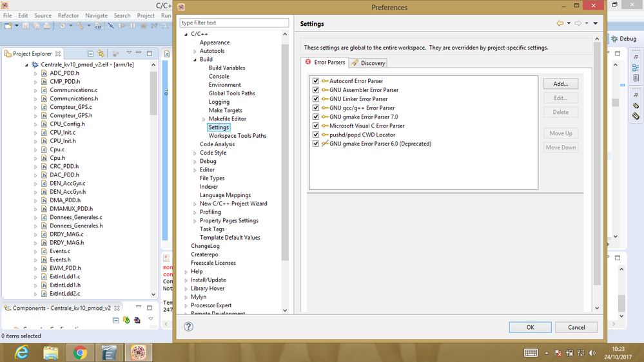The height and width of the screenshot is (362, 644).
Task: Uncheck GNU gcc/g++ Error Parser checkbox
Action: tap(315, 108)
